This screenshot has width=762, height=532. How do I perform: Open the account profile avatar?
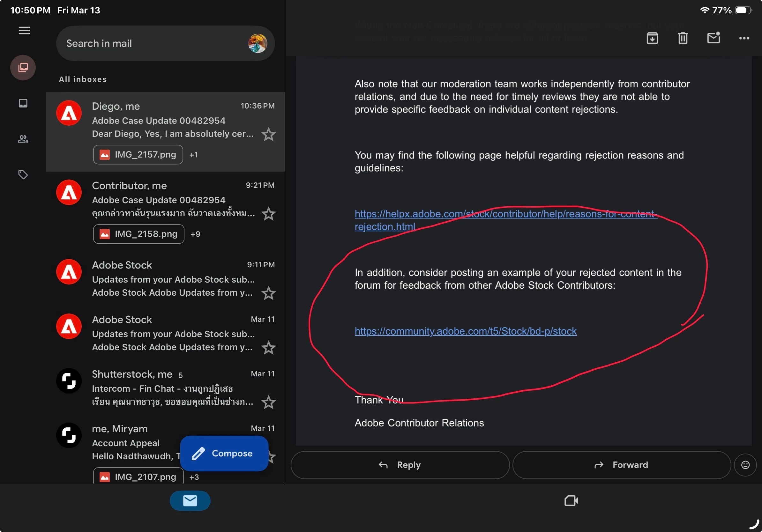[257, 43]
